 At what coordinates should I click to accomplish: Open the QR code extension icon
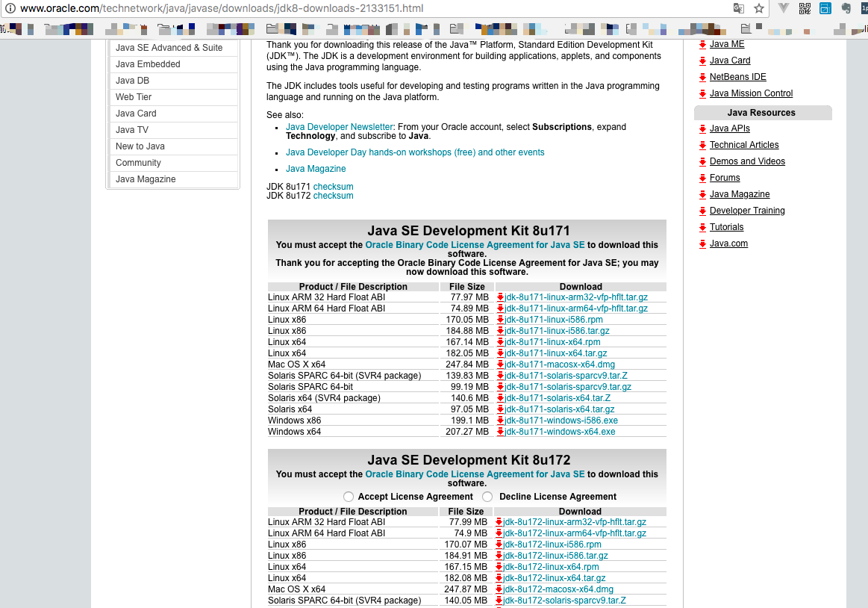[x=805, y=8]
